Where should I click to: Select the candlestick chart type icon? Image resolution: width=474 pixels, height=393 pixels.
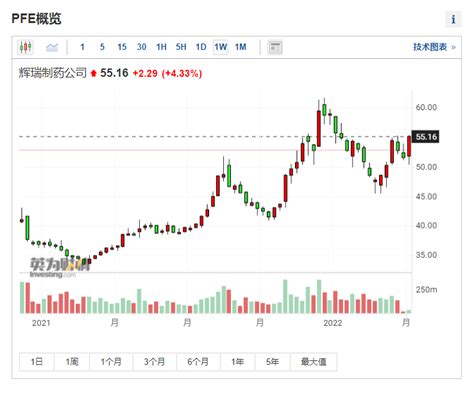[x=25, y=47]
